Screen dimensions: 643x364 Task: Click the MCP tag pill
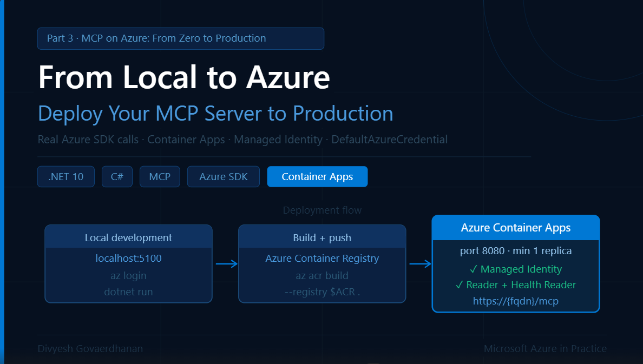point(160,177)
